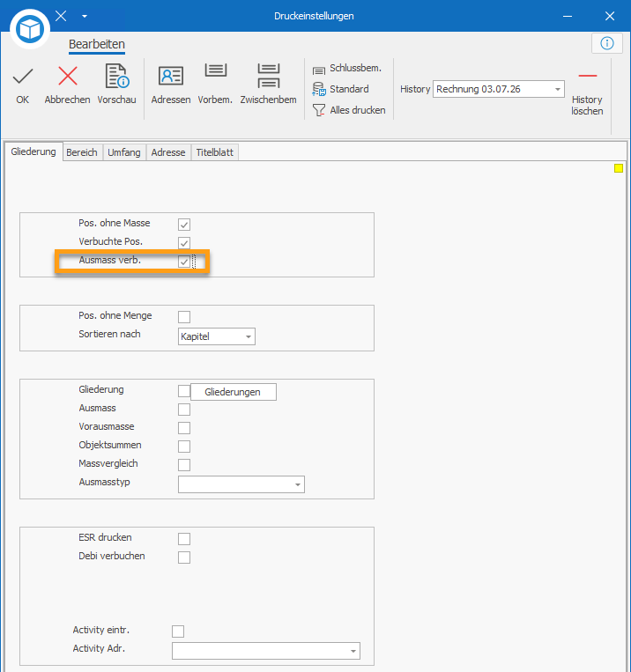The image size is (631, 672).
Task: Click the Gliederungen button
Action: click(233, 392)
